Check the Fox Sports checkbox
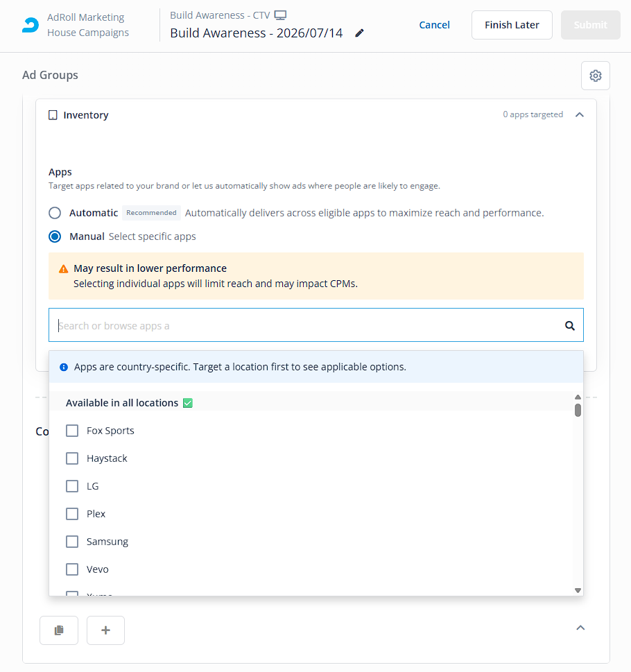This screenshot has width=631, height=672. (72, 431)
